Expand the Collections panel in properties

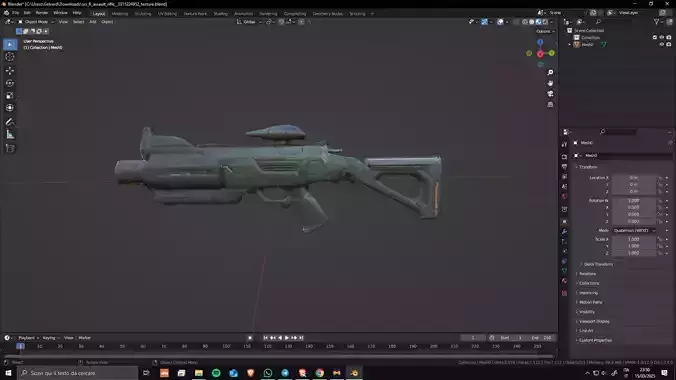coord(589,283)
